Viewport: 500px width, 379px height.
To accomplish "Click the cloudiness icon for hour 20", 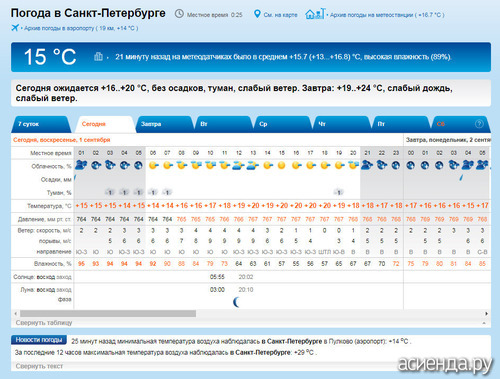I will (353, 165).
